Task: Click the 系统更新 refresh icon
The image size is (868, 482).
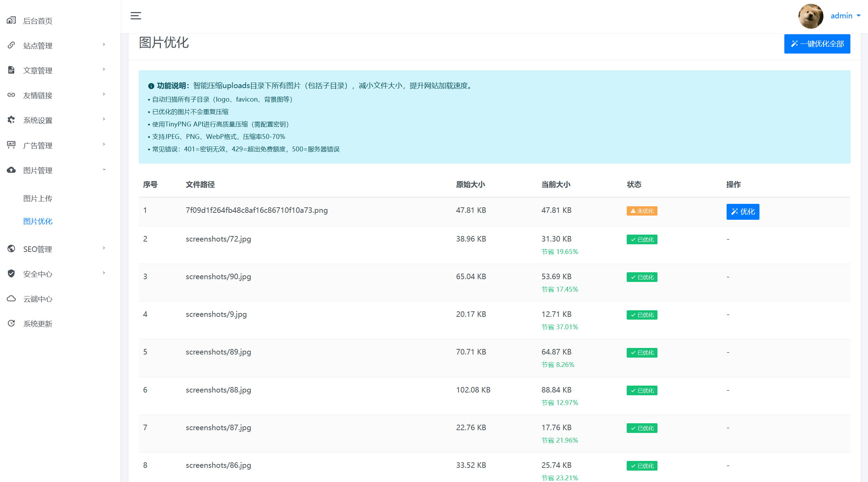Action: click(11, 323)
